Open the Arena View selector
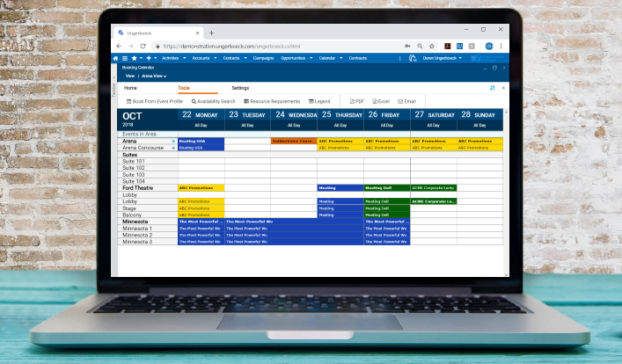The height and width of the screenshot is (364, 622). 152,76
